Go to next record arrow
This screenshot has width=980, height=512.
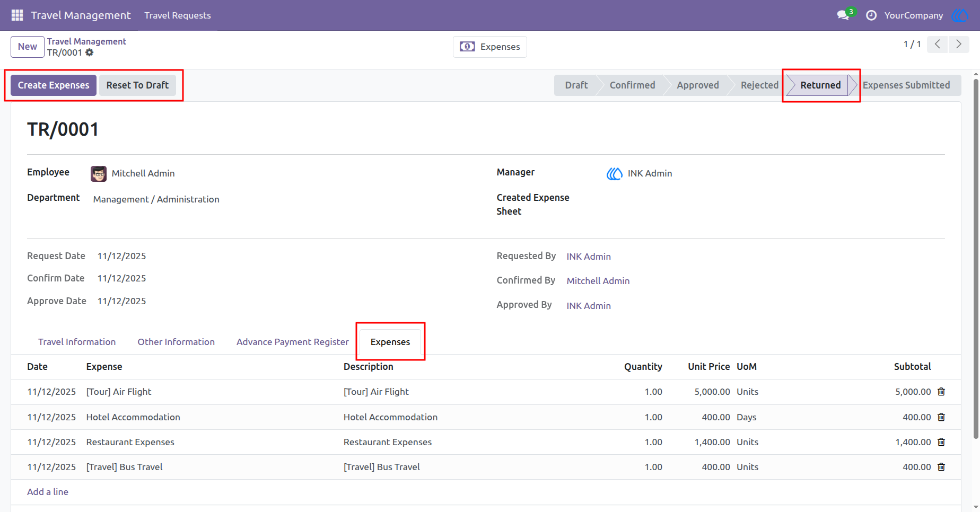click(x=959, y=44)
